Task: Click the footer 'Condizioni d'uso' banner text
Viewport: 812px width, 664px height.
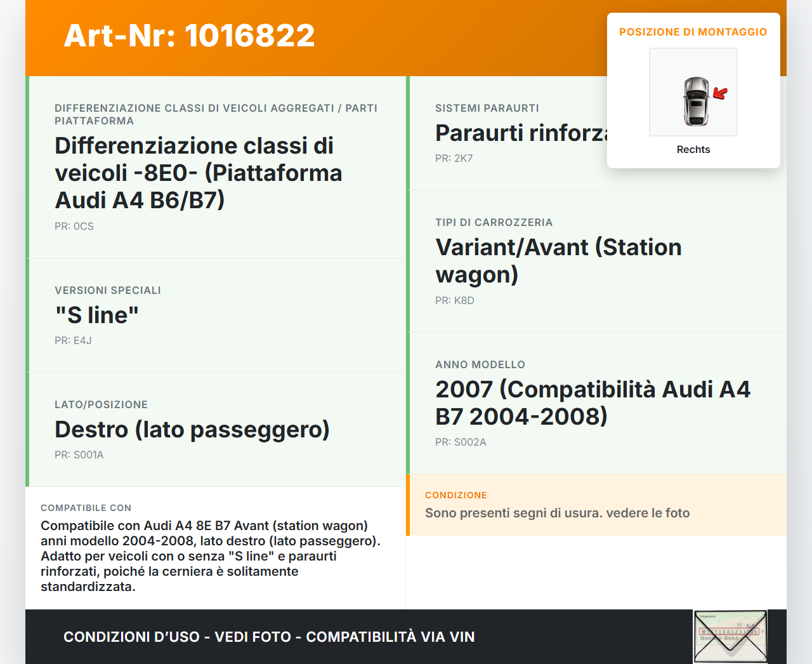Action: (269, 637)
